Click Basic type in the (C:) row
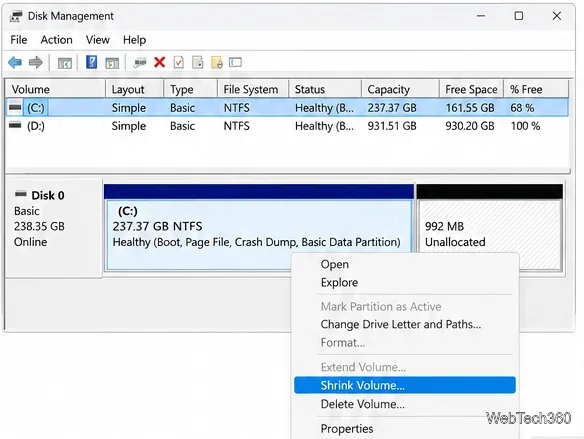The image size is (584, 439). point(182,108)
